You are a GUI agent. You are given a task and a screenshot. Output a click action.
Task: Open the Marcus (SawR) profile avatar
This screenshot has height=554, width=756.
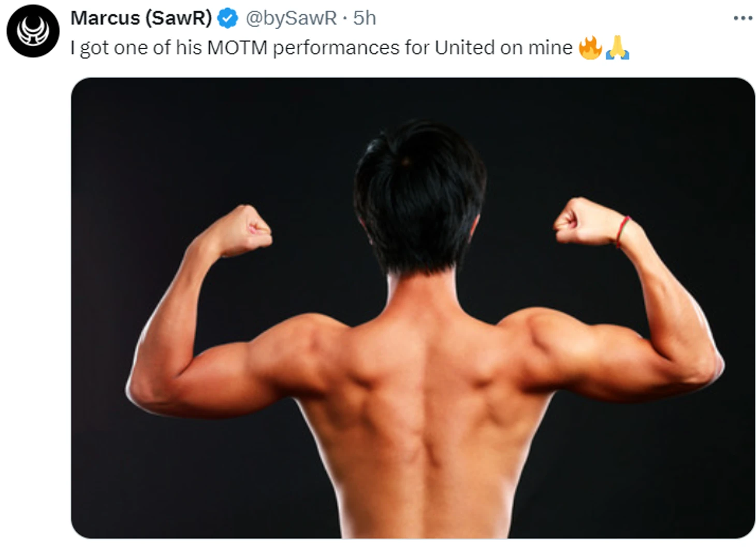pos(33,31)
